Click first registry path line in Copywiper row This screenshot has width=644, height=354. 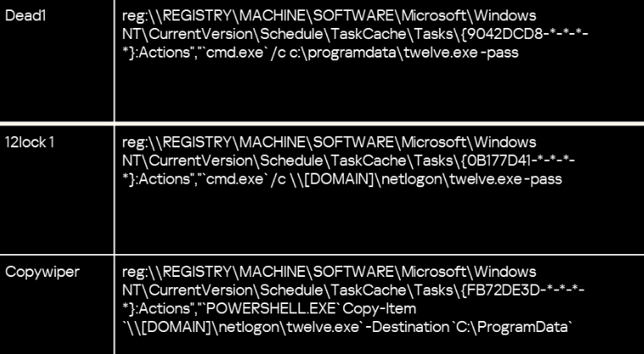pos(329,272)
